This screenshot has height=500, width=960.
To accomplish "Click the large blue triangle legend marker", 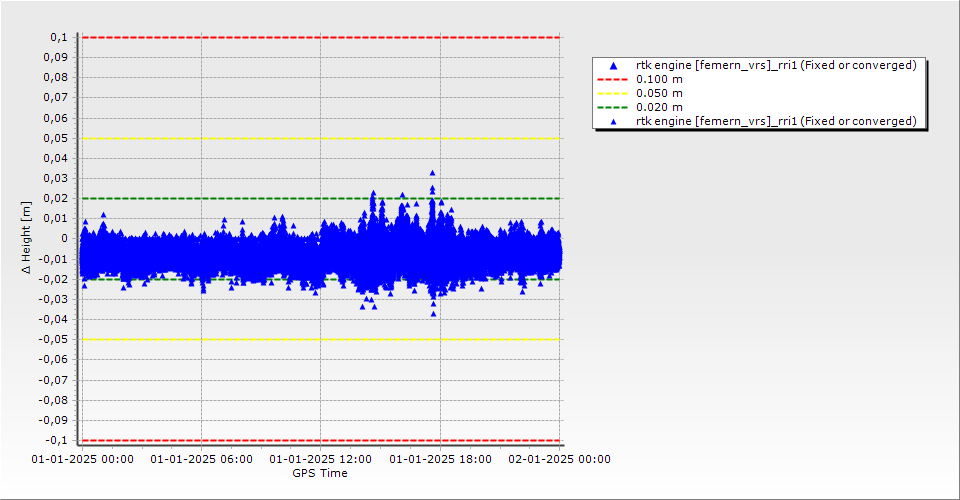I will click(613, 66).
